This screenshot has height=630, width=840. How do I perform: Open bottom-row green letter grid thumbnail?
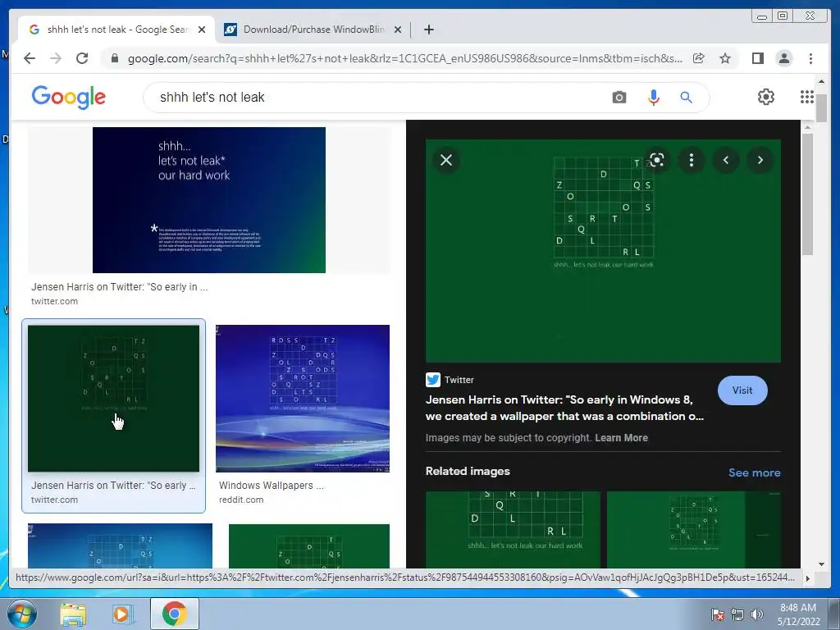click(309, 546)
